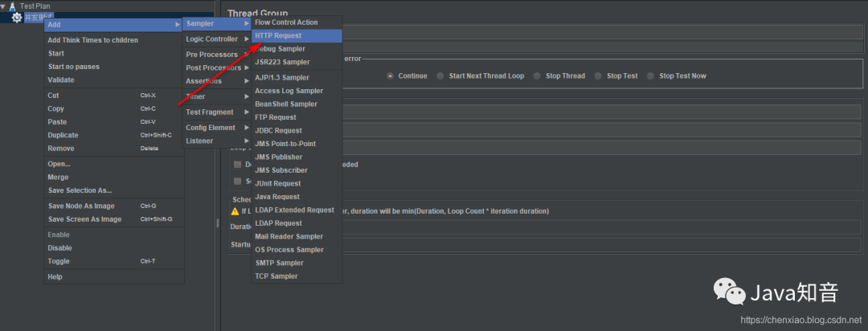Viewport: 868px width, 331px height.
Task: Select the Continue radio button
Action: point(391,76)
